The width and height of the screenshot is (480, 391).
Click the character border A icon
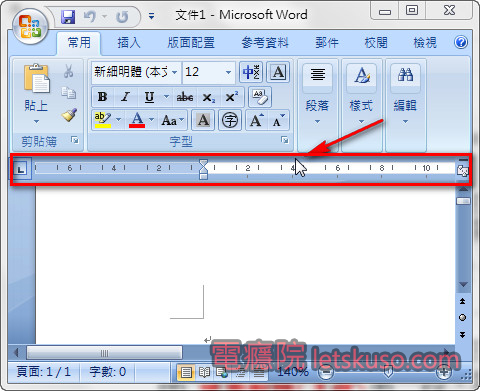[278, 72]
